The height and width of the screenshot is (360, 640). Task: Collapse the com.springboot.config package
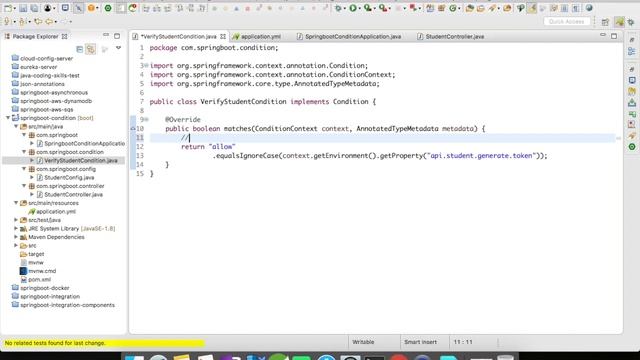coord(24,169)
